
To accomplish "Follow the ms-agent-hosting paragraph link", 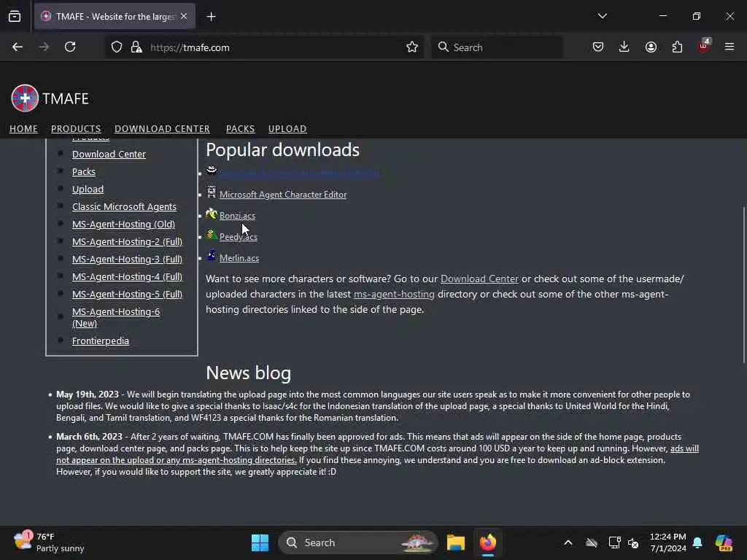I will click(394, 294).
